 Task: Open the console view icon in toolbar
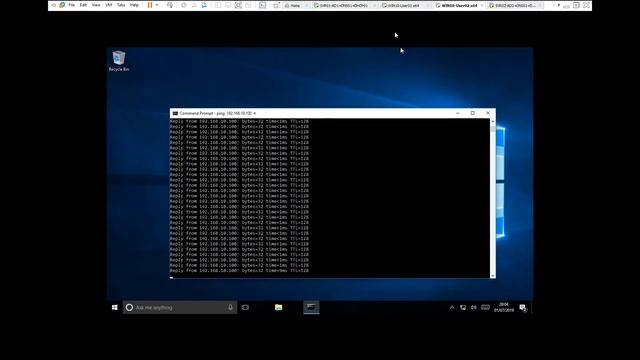262,5
